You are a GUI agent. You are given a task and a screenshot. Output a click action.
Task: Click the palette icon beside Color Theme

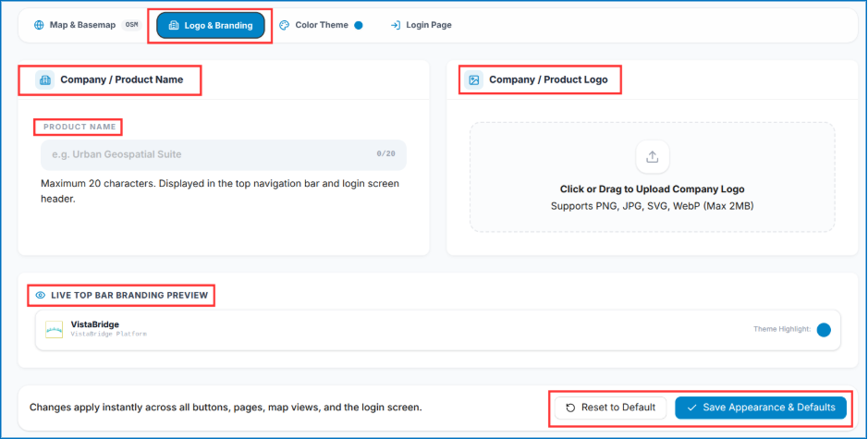coord(284,25)
